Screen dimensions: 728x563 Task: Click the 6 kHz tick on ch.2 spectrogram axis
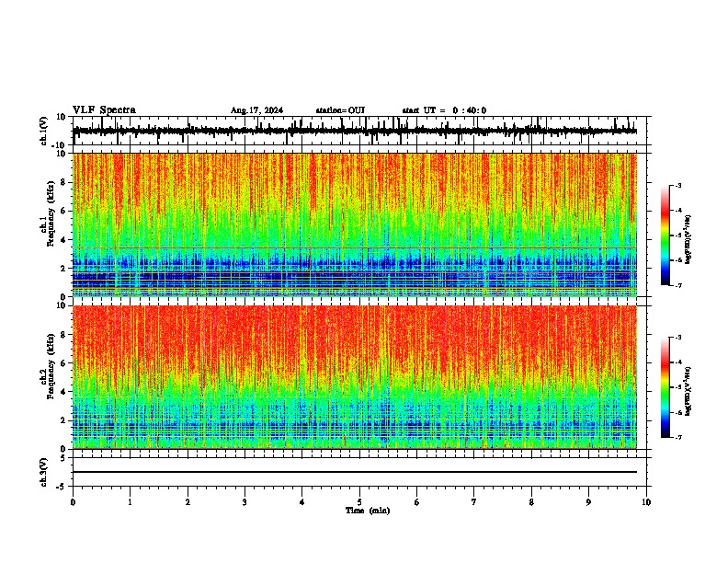tap(64, 363)
